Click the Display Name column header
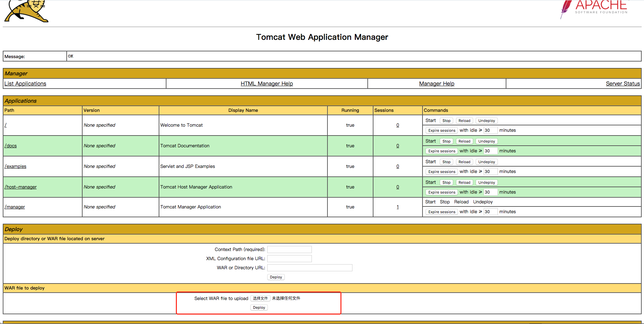This screenshot has width=644, height=324. (x=243, y=110)
